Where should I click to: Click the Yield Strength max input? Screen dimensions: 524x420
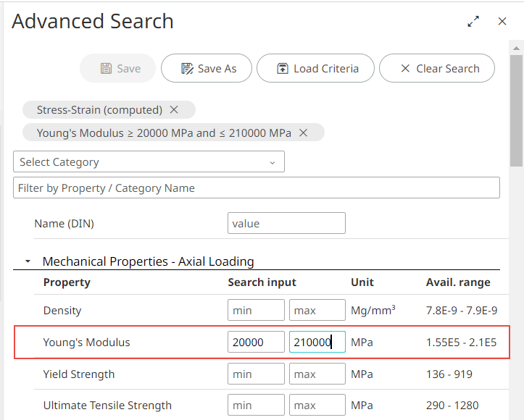point(317,374)
